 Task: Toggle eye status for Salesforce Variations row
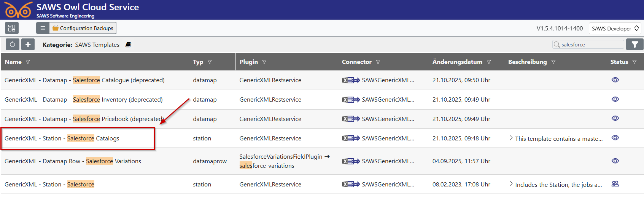click(615, 161)
